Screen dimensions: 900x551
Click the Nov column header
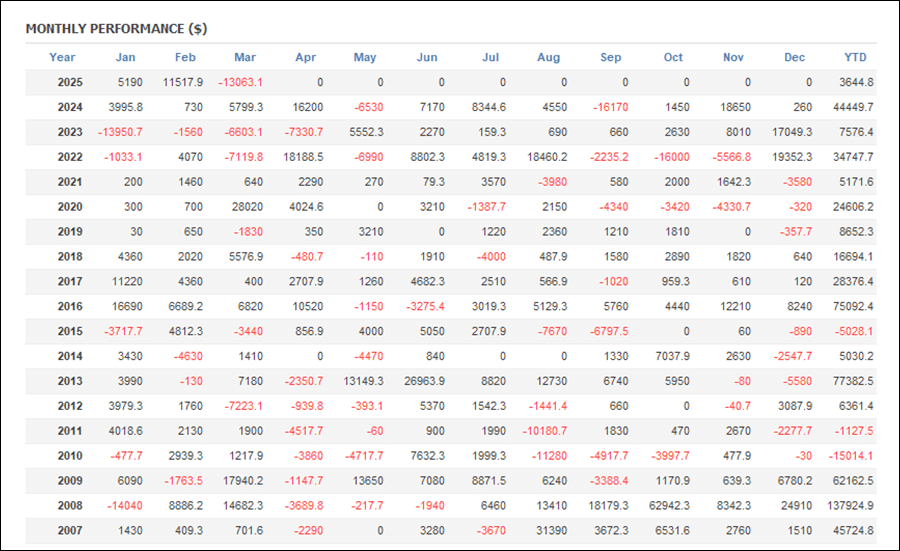tap(734, 57)
